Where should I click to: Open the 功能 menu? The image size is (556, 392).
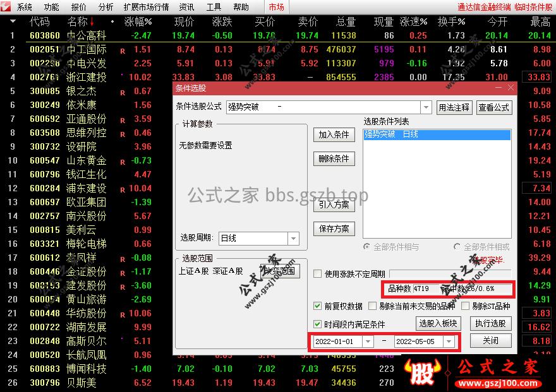(51, 7)
